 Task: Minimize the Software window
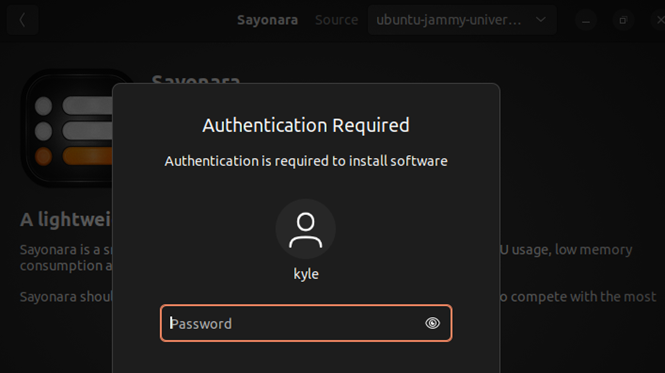click(586, 20)
